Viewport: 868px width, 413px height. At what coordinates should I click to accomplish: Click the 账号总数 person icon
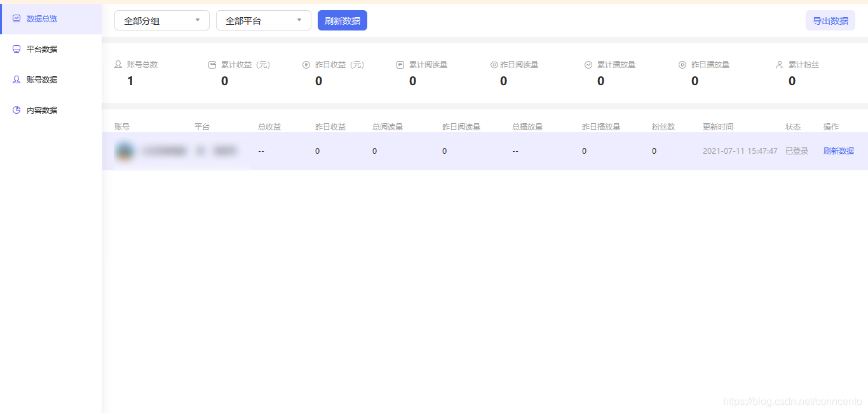pos(118,65)
